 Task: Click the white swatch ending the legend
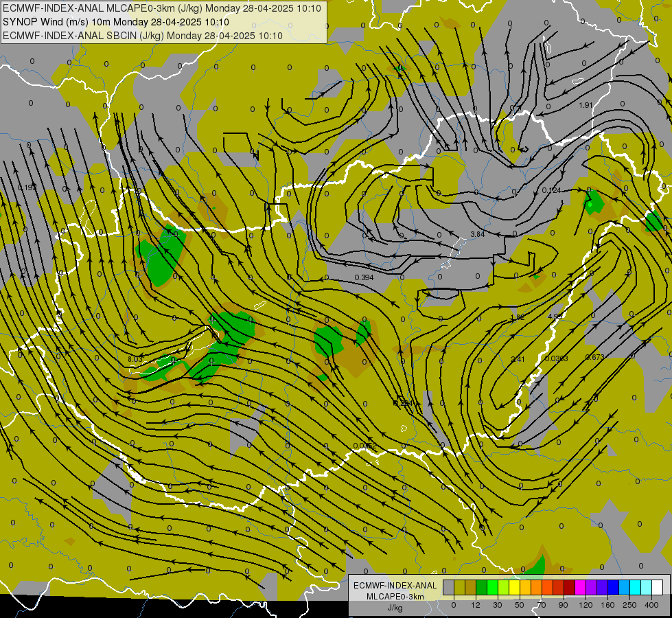coord(658,587)
